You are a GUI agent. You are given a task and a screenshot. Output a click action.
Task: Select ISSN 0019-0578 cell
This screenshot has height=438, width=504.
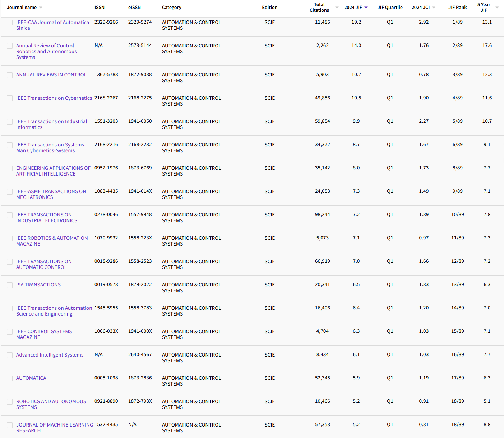click(x=106, y=284)
